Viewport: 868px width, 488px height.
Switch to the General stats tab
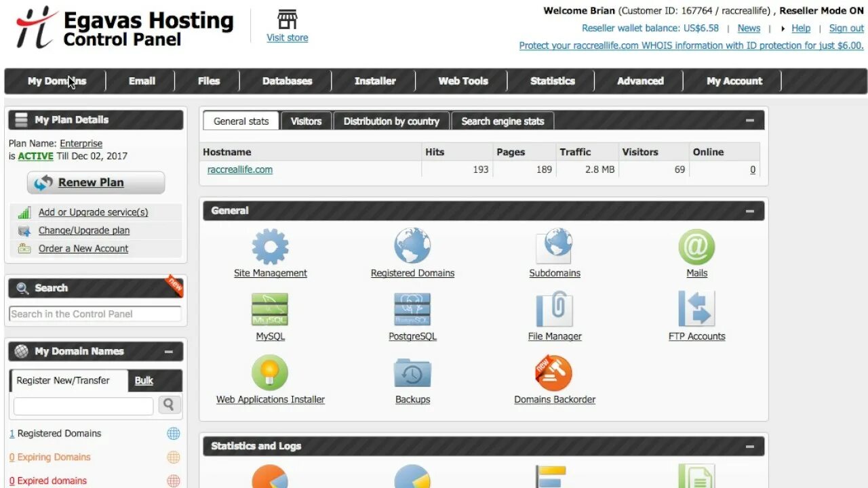pyautogui.click(x=241, y=121)
